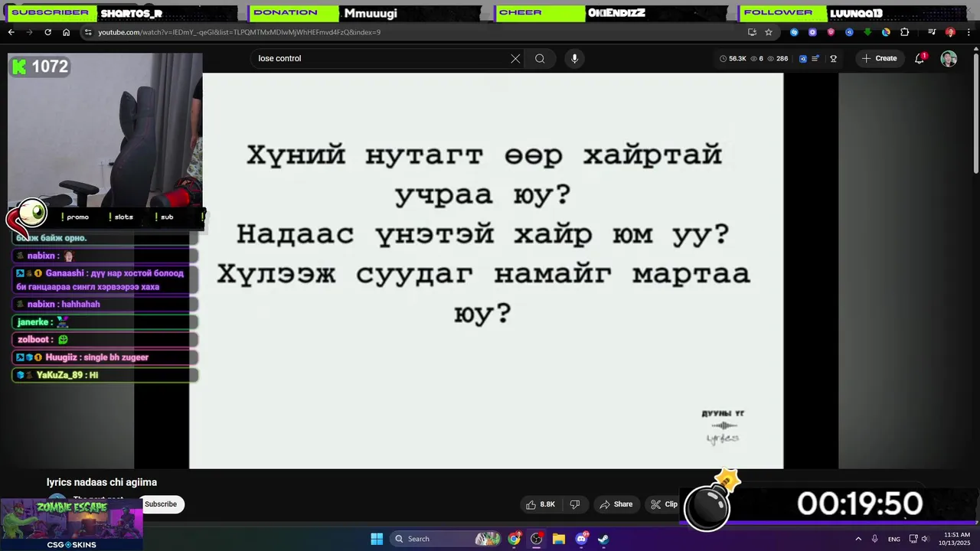This screenshot has width=980, height=551.
Task: Click Ganaashi's chat message
Action: [x=105, y=280]
